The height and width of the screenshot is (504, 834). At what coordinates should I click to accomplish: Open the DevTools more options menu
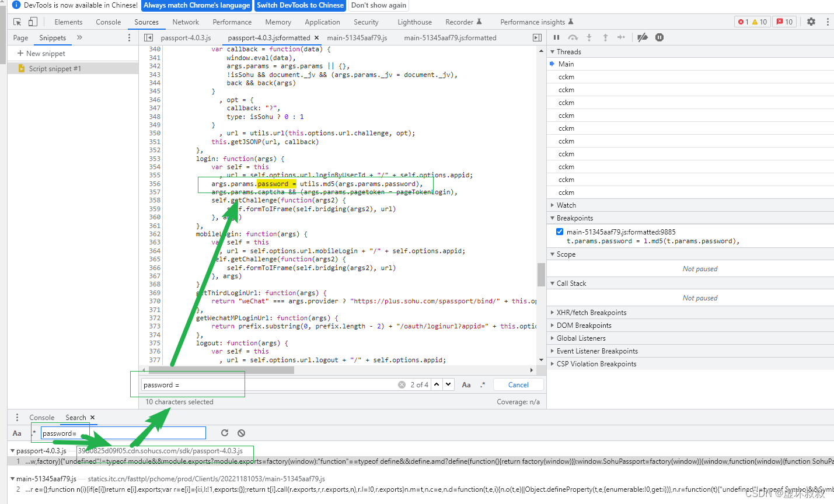[828, 22]
